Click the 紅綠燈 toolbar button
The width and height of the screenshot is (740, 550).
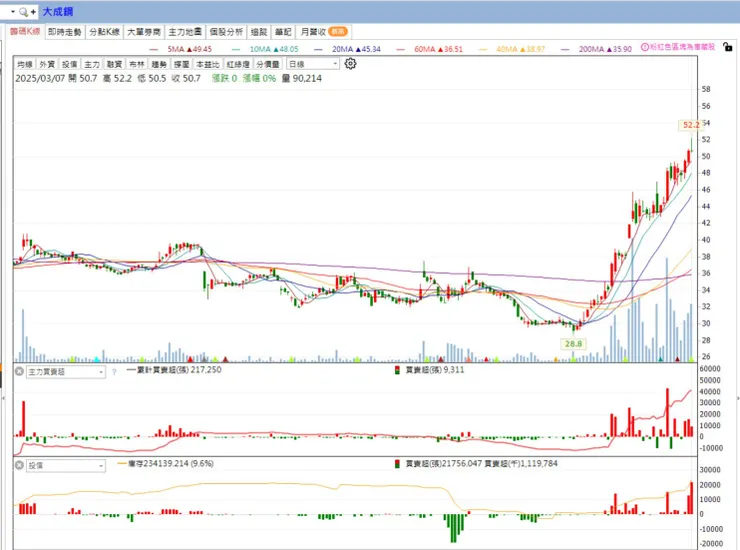pos(238,64)
